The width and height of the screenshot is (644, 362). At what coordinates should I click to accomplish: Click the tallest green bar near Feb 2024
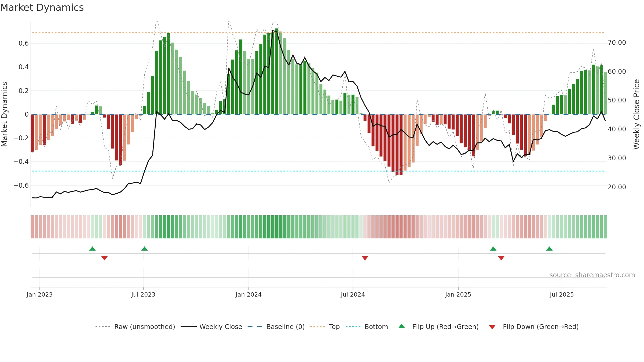[277, 71]
